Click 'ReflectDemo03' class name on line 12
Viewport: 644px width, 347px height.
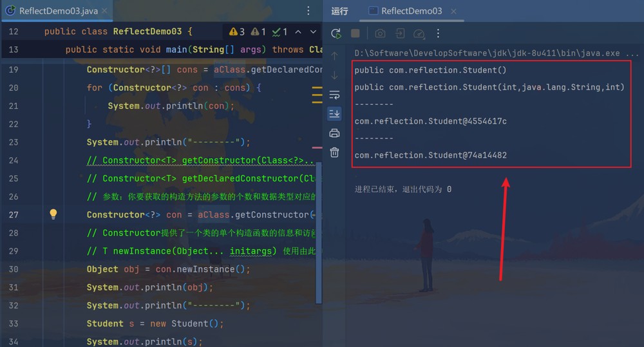(147, 32)
